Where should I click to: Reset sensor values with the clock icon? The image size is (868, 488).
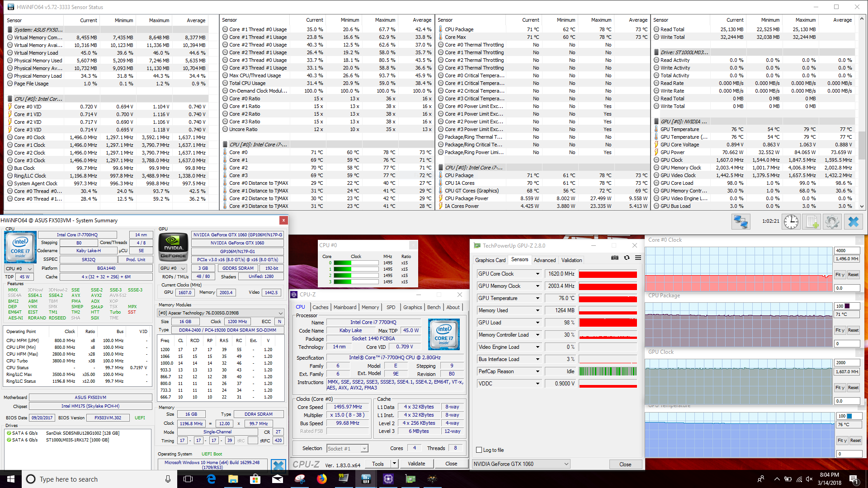[x=791, y=221]
